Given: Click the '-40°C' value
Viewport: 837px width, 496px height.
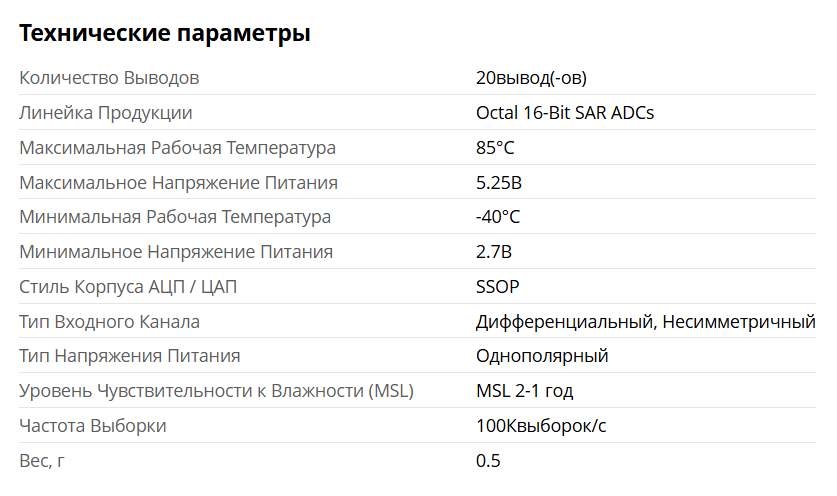Looking at the screenshot, I should click(498, 217).
